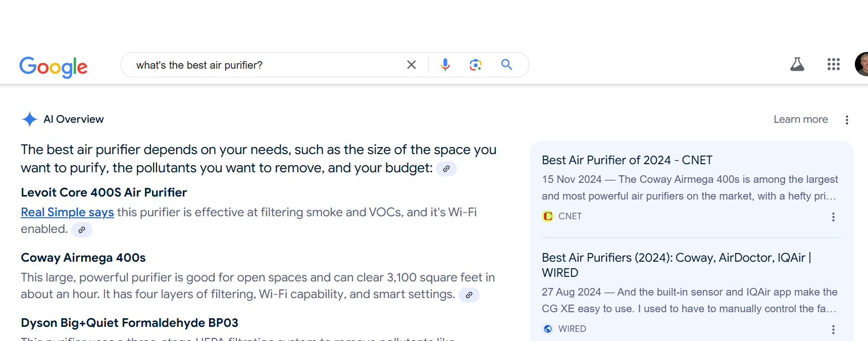868x341 pixels.
Task: Open the Google apps grid
Action: 834,64
